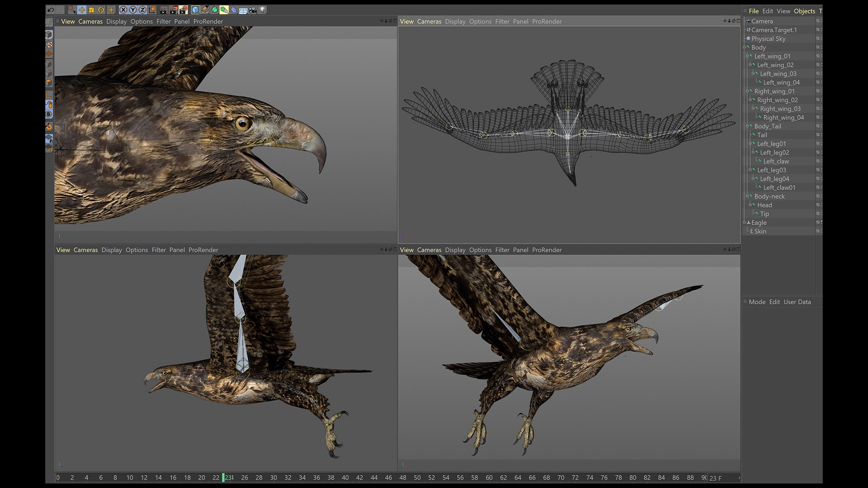Open the Spline Pen tool
This screenshot has height=488, width=868.
[x=205, y=9]
